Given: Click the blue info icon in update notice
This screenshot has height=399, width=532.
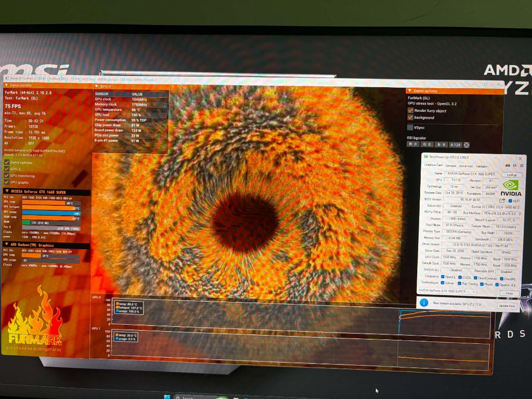Looking at the screenshot, I should (424, 302).
